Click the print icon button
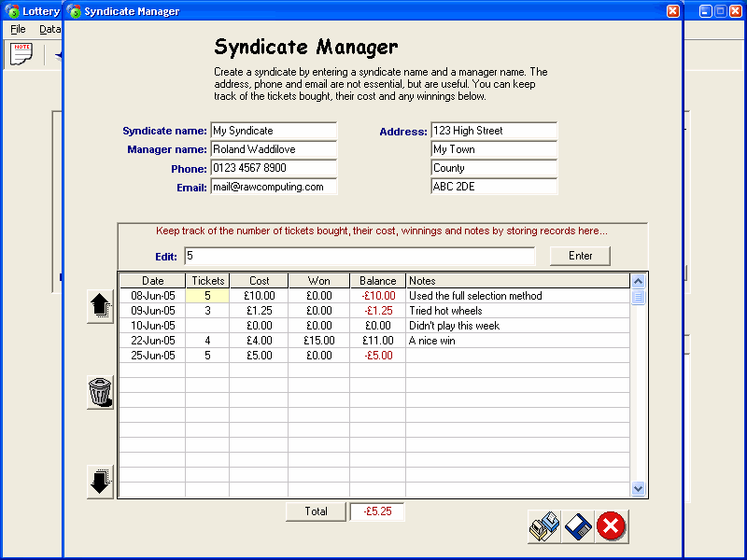The width and height of the screenshot is (747, 560). [544, 526]
